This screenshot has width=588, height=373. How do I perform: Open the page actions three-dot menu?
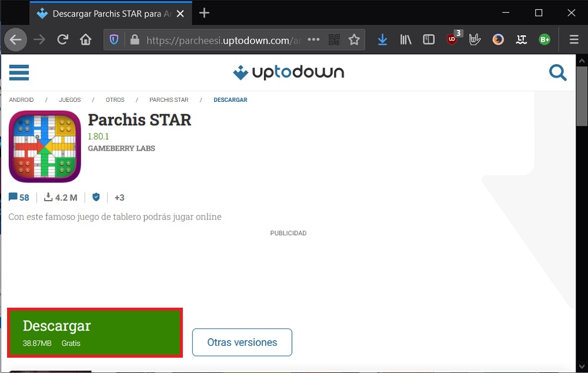pyautogui.click(x=314, y=40)
